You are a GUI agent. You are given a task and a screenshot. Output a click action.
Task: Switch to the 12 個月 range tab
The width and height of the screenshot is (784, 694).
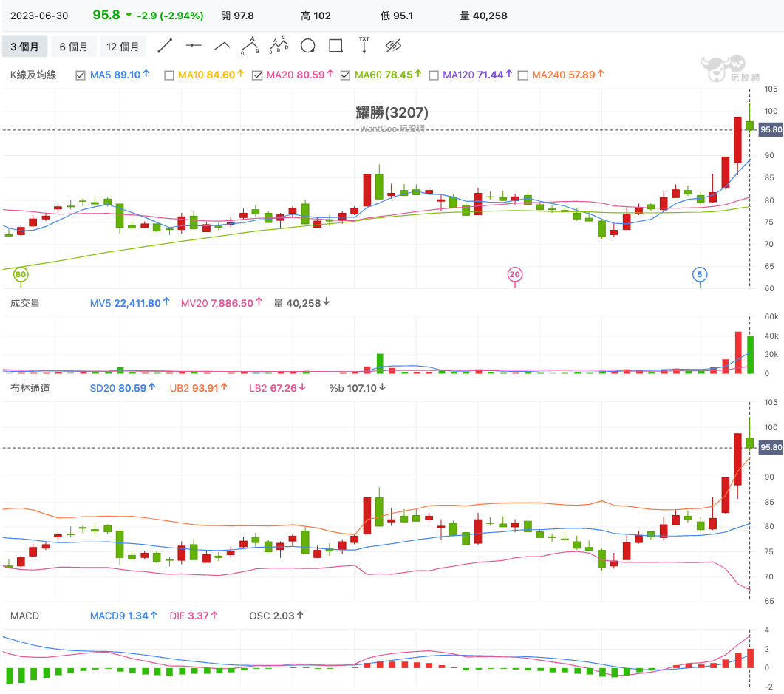pyautogui.click(x=123, y=47)
